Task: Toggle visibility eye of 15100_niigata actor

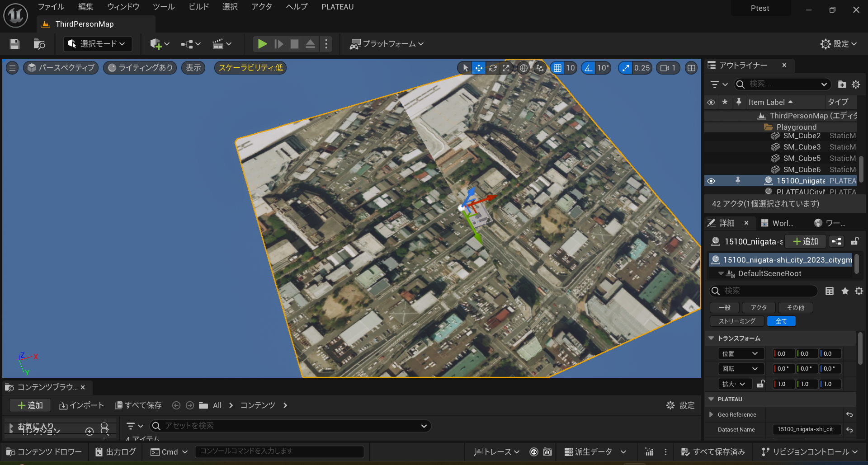Action: click(711, 181)
